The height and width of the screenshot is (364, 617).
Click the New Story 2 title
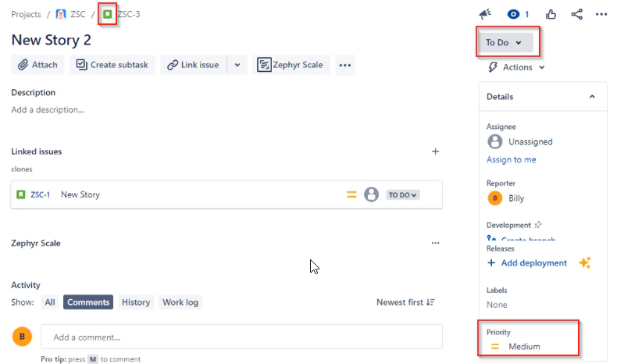pyautogui.click(x=51, y=40)
